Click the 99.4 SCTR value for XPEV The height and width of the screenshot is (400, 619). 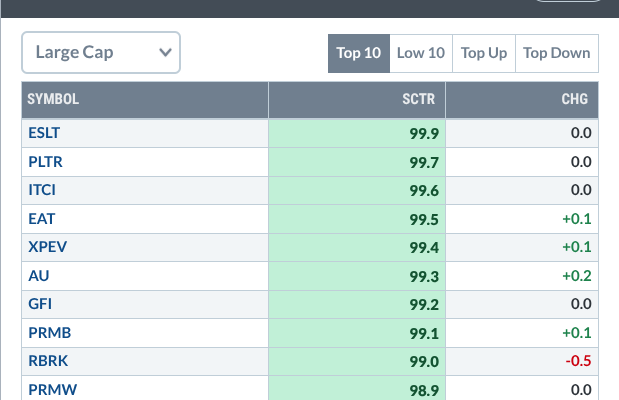tap(424, 248)
